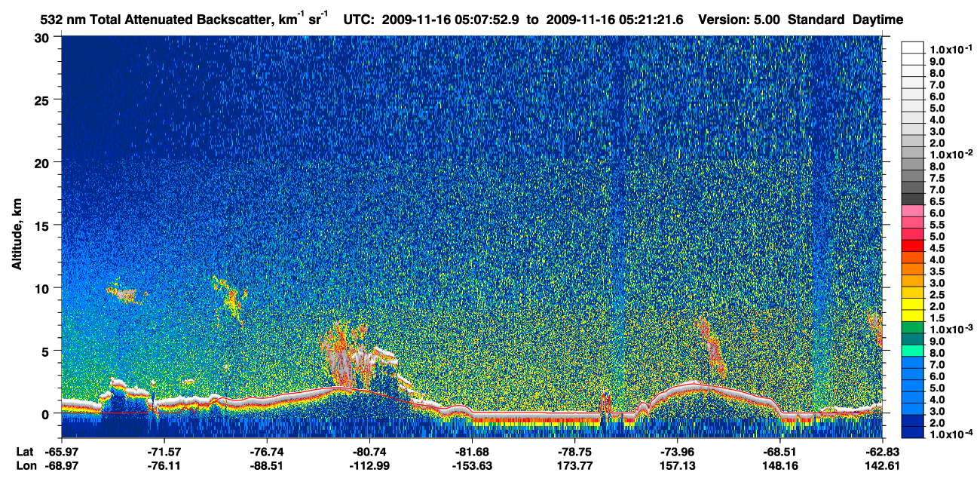
Task: Click the 'Lat' row label
Action: tap(25, 452)
